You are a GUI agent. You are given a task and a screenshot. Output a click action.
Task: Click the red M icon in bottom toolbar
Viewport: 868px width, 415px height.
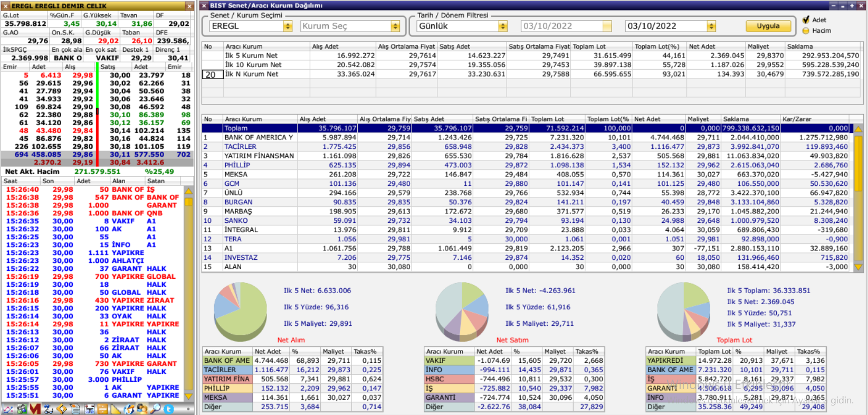[35, 409]
